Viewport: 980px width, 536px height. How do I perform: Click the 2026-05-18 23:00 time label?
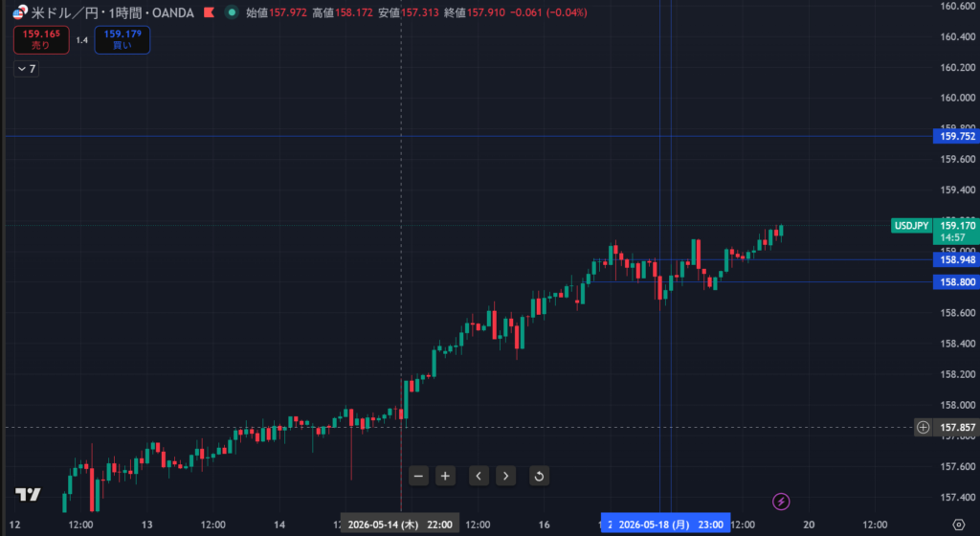666,525
